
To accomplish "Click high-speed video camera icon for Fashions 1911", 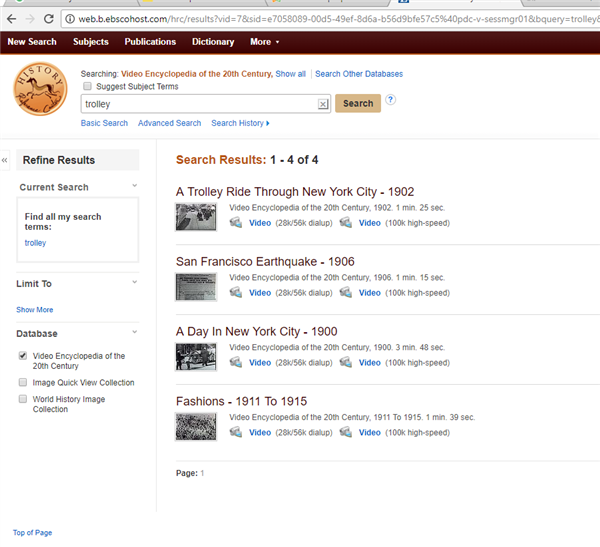I will click(x=346, y=432).
